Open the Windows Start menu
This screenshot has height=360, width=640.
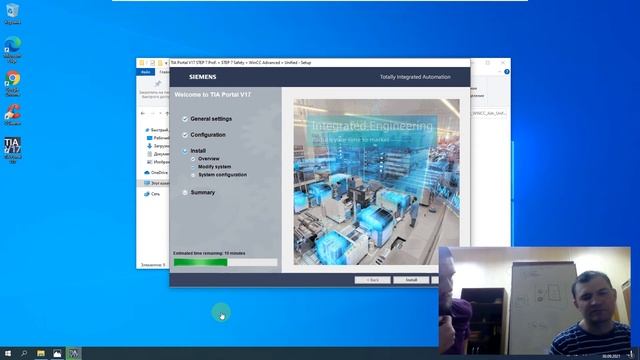pos(8,353)
